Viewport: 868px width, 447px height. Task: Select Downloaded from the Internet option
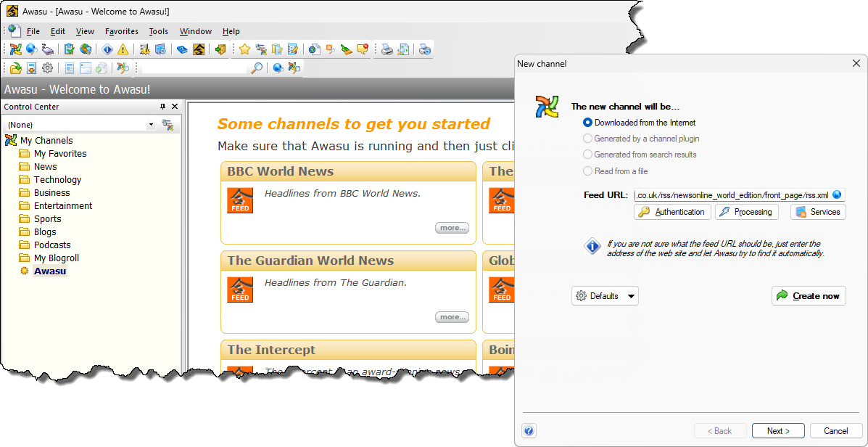coord(640,123)
